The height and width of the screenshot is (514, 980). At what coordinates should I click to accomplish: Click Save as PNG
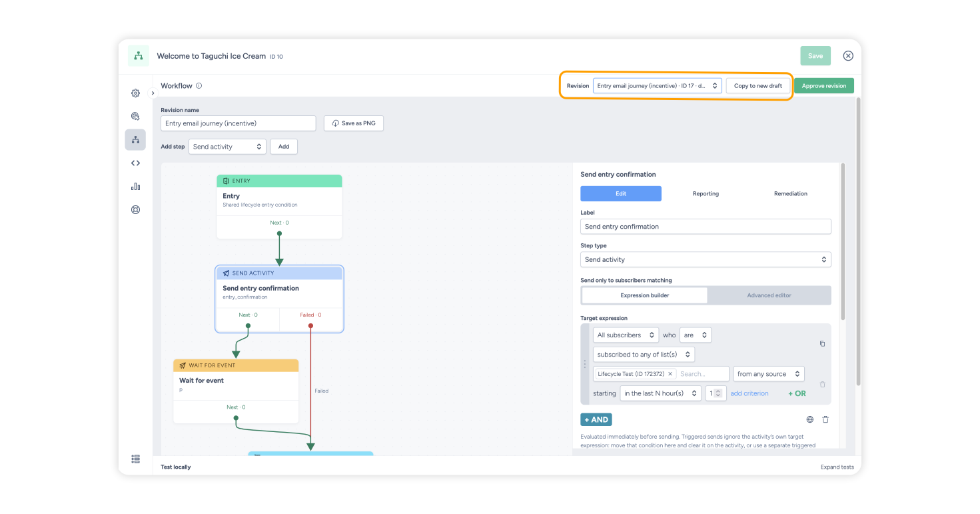coord(354,123)
